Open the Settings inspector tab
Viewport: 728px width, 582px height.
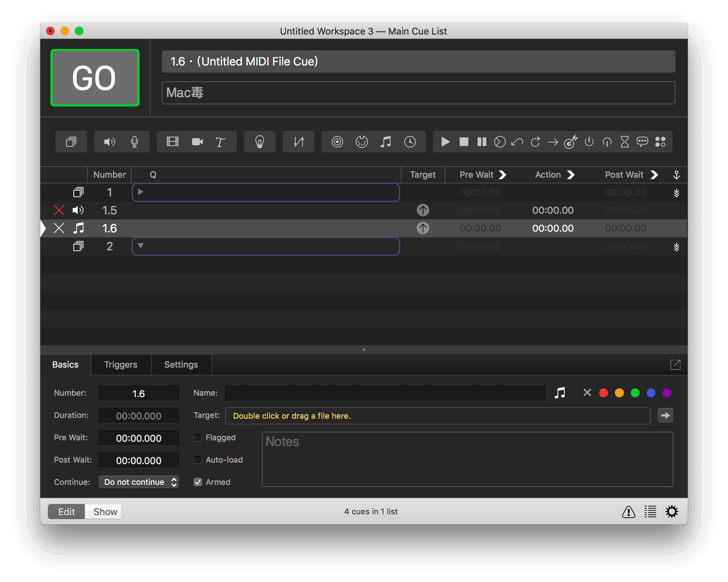coord(181,364)
